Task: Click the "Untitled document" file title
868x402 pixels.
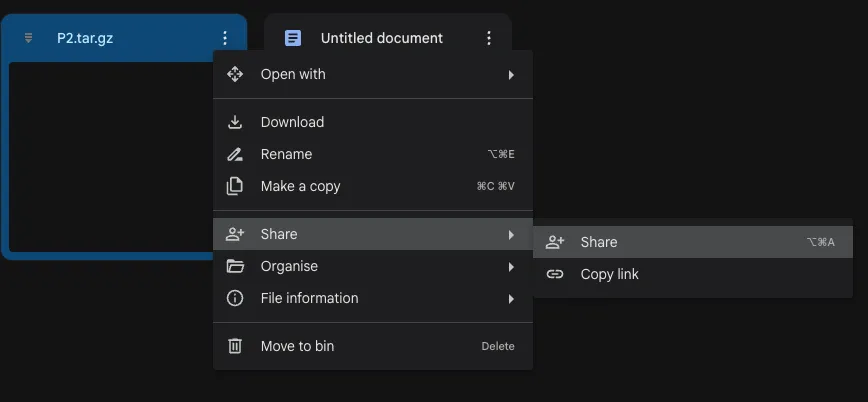Action: tap(381, 38)
